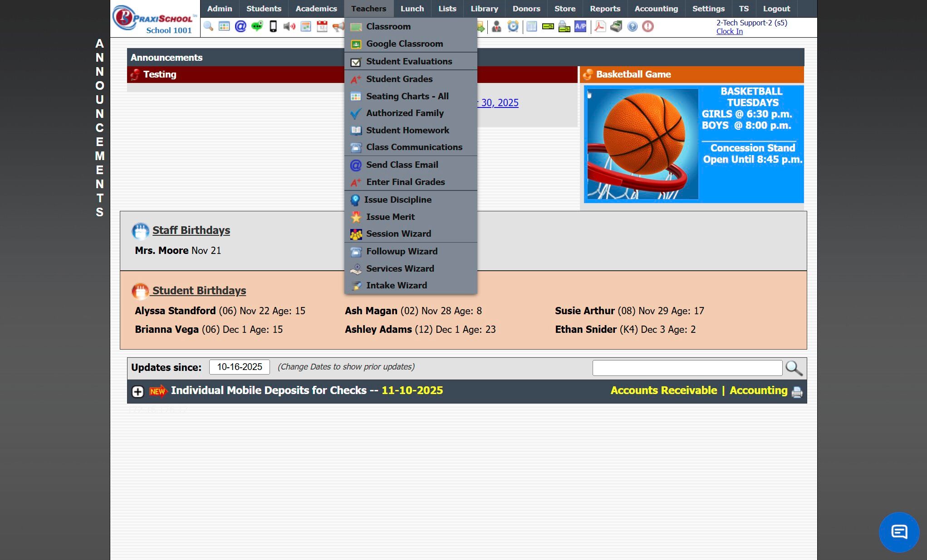Click the blue @ email toolbar icon
The height and width of the screenshot is (560, 927).
pyautogui.click(x=240, y=26)
